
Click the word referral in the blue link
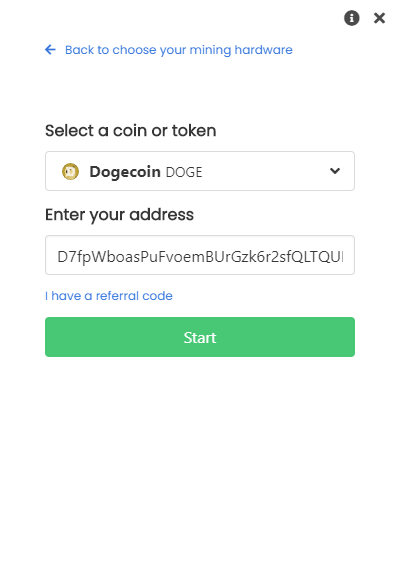click(x=118, y=296)
